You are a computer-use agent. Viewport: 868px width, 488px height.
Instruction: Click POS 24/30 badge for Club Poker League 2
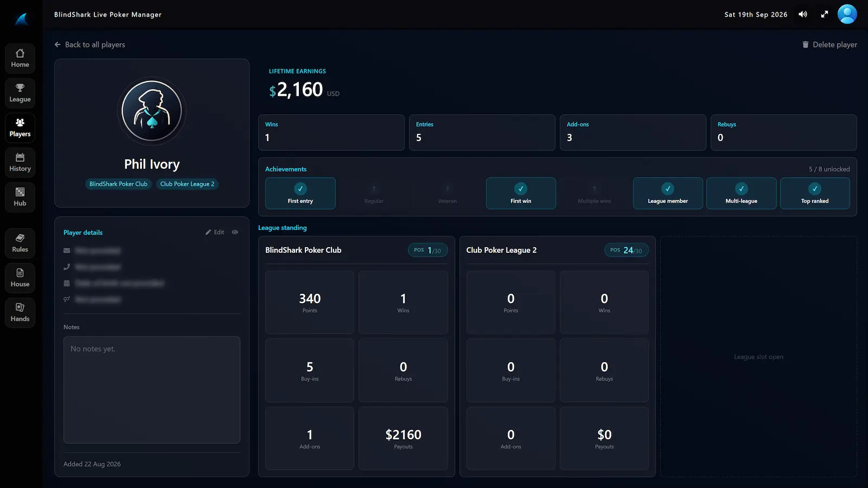(x=626, y=250)
